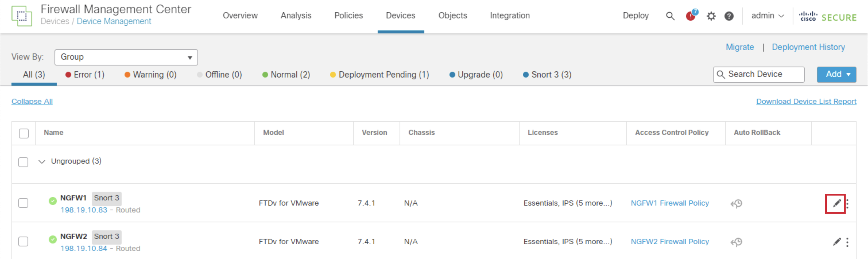Filter devices by Upgrade (0)
Viewport: 868px width, 259px height.
click(x=476, y=75)
